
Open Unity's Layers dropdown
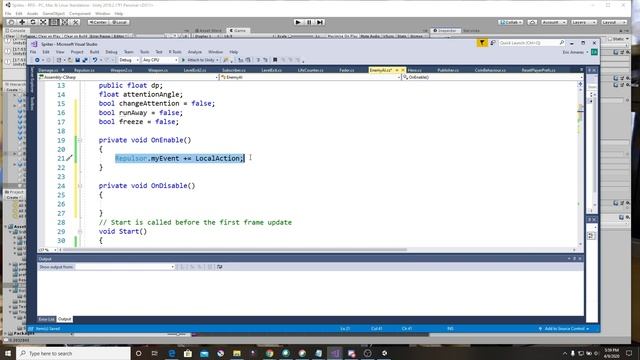point(584,22)
